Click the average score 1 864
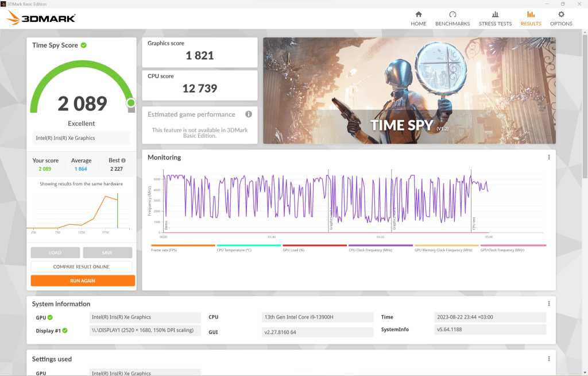 [x=80, y=169]
